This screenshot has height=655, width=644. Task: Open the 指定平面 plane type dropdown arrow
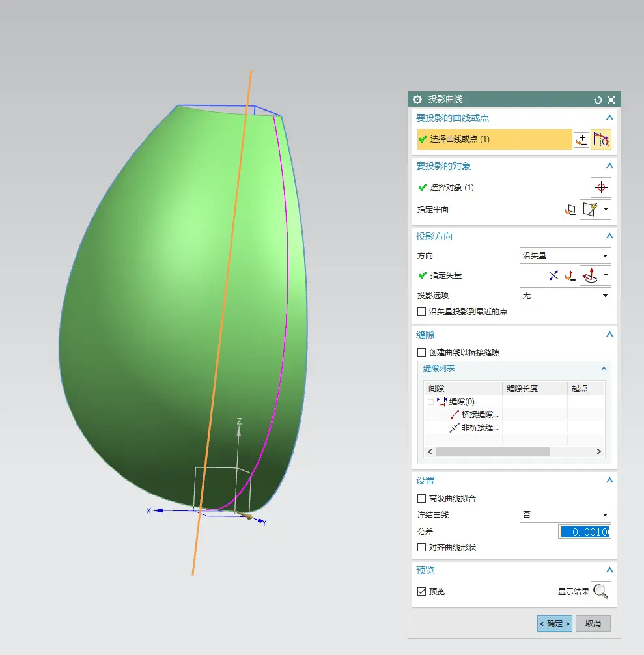click(606, 209)
